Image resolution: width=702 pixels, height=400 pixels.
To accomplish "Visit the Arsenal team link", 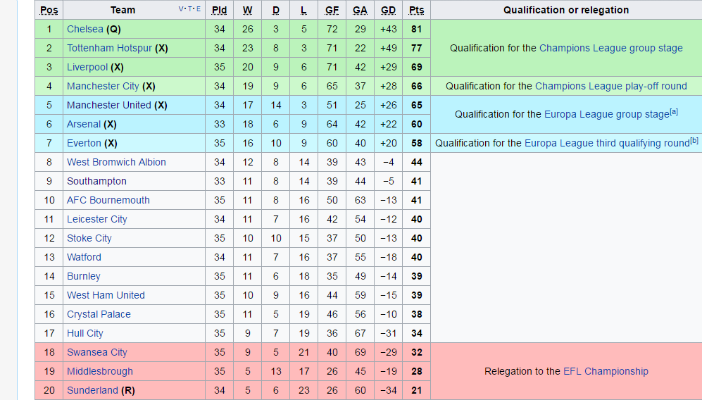I will (84, 124).
